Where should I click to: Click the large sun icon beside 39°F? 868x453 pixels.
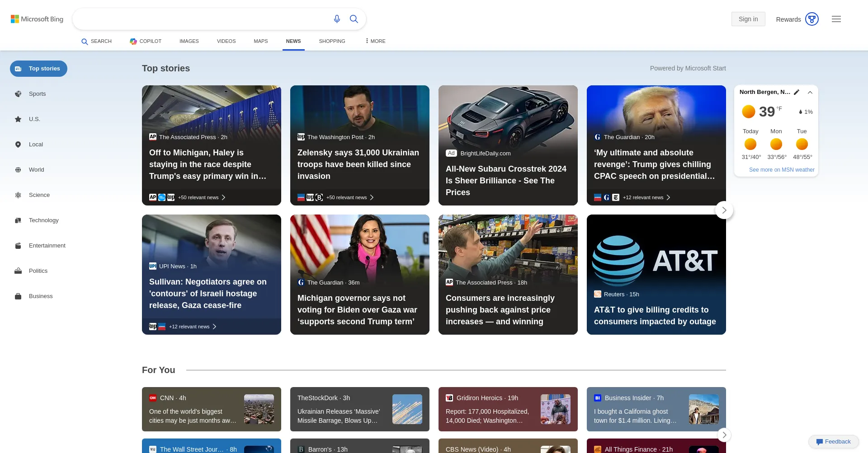pyautogui.click(x=749, y=111)
